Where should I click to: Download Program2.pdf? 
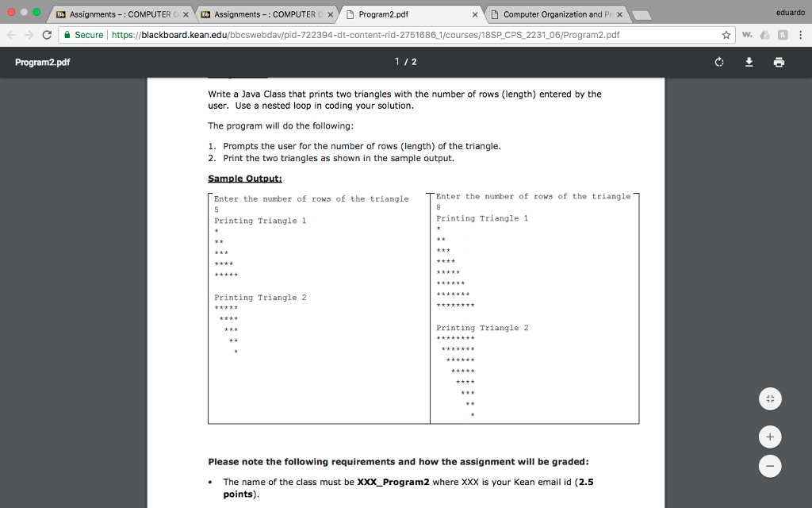749,61
